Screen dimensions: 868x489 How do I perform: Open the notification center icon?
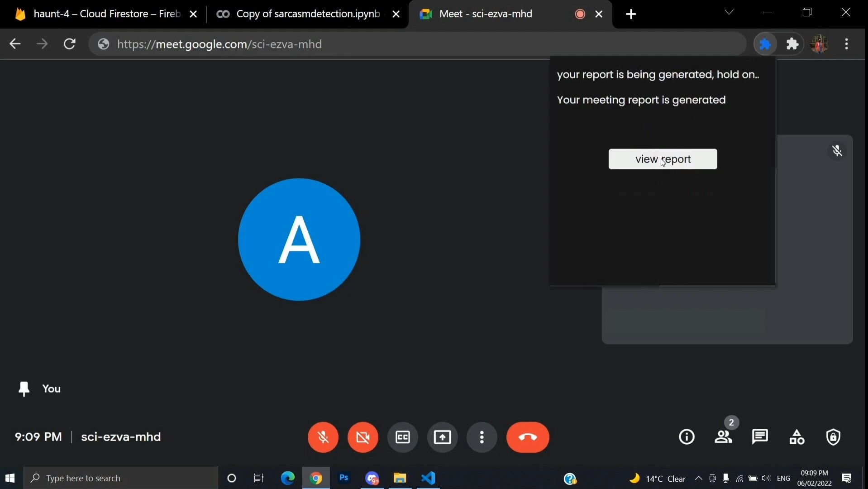click(847, 478)
